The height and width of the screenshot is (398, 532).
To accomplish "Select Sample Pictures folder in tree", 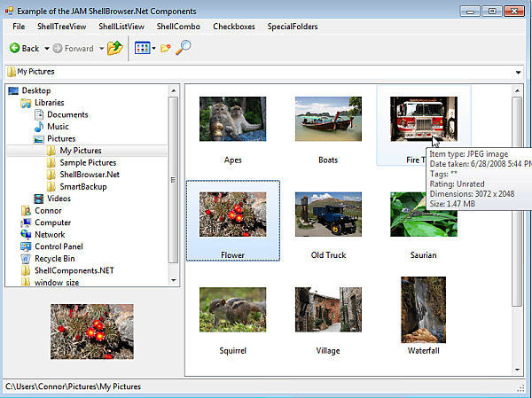I will [x=82, y=162].
